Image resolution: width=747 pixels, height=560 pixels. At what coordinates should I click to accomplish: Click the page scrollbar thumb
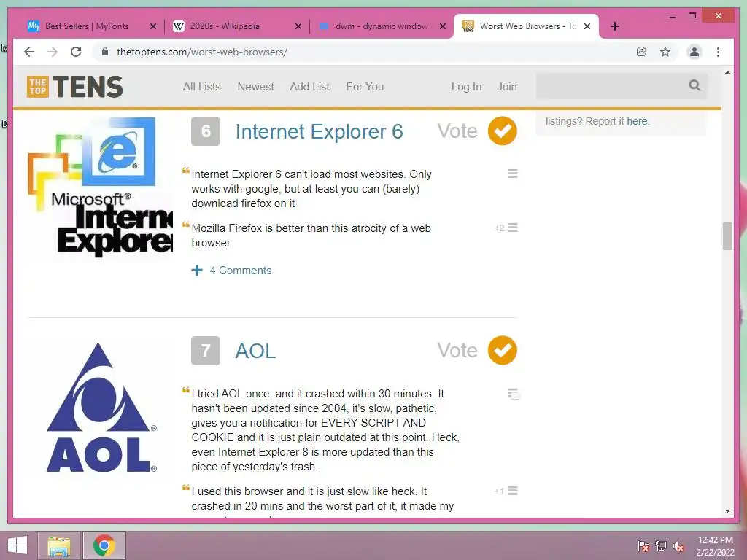click(x=727, y=236)
